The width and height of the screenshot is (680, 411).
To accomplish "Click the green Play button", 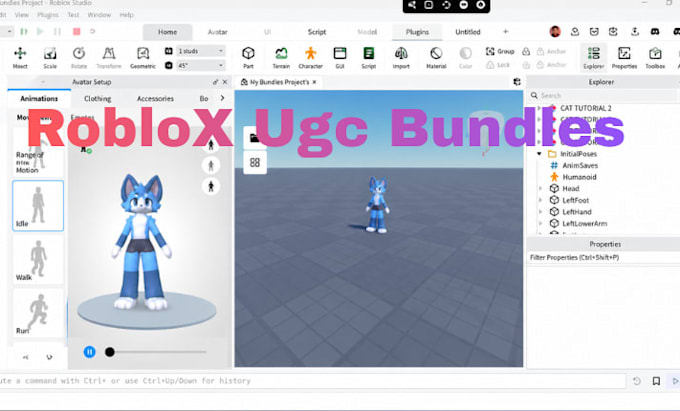I will click(40, 31).
